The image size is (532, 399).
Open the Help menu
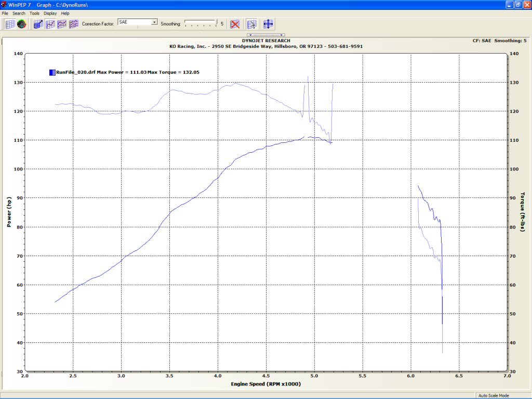pos(65,13)
